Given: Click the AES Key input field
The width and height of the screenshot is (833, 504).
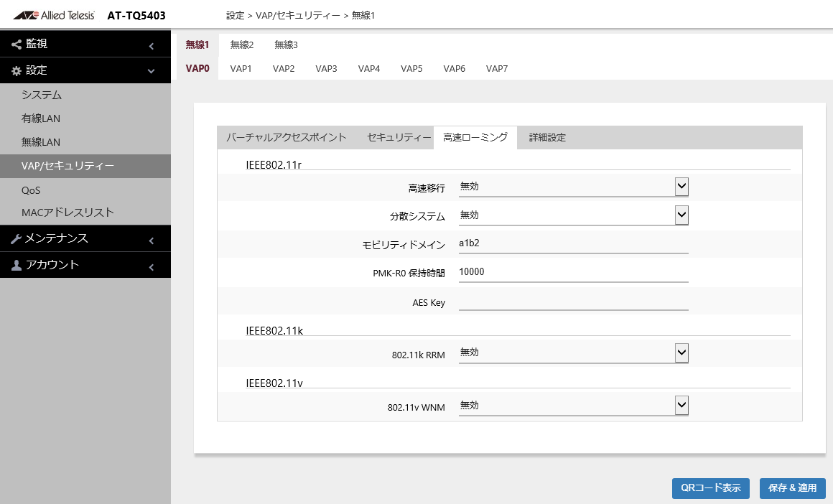Looking at the screenshot, I should (x=573, y=301).
